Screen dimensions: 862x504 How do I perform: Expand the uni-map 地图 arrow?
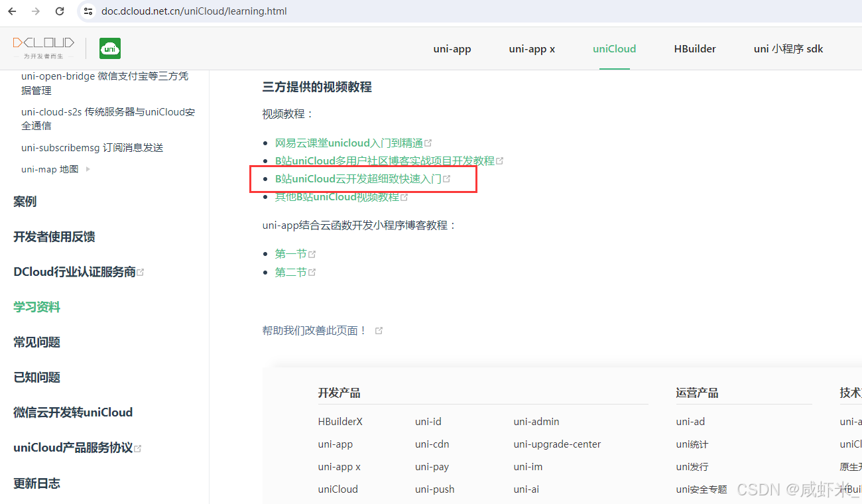88,169
